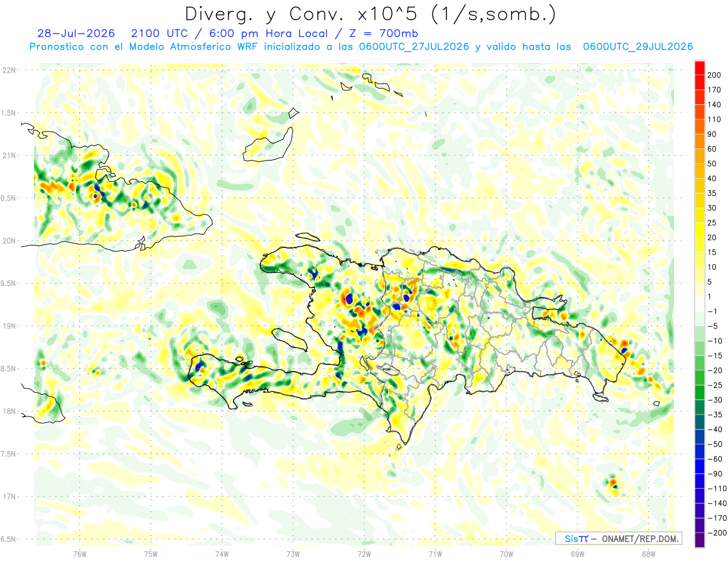728x562 pixels.
Task: Pick the red swatch atop the colorbar
Action: pyautogui.click(x=699, y=68)
